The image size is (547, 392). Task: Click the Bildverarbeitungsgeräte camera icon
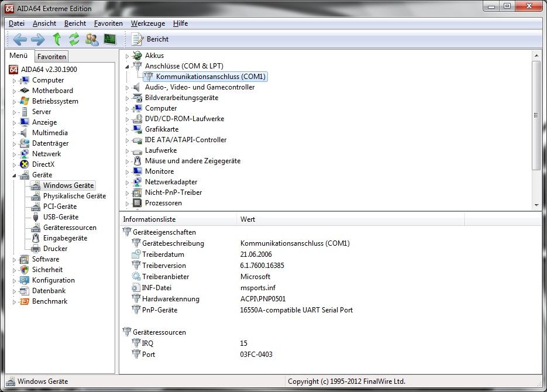coord(137,98)
